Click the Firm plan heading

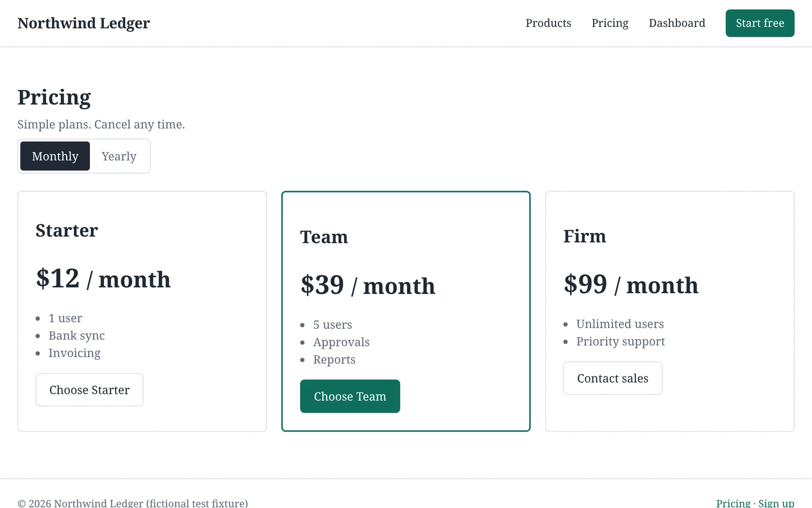click(584, 236)
